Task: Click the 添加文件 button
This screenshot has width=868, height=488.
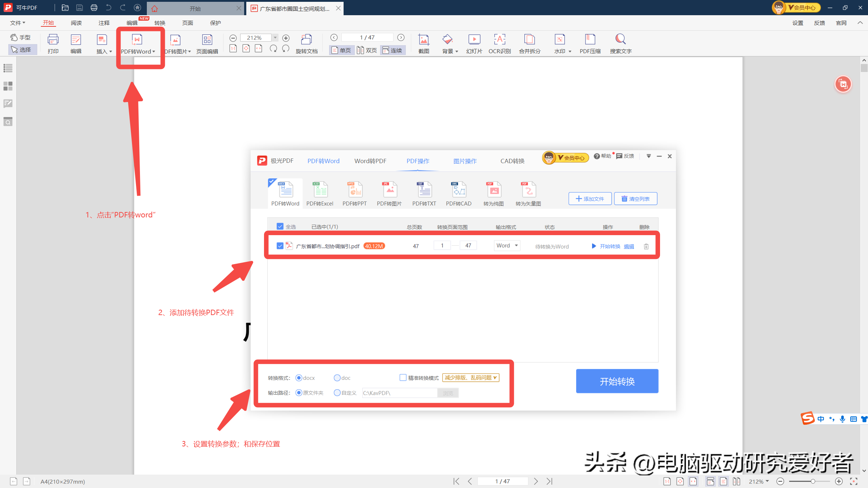Action: (590, 199)
